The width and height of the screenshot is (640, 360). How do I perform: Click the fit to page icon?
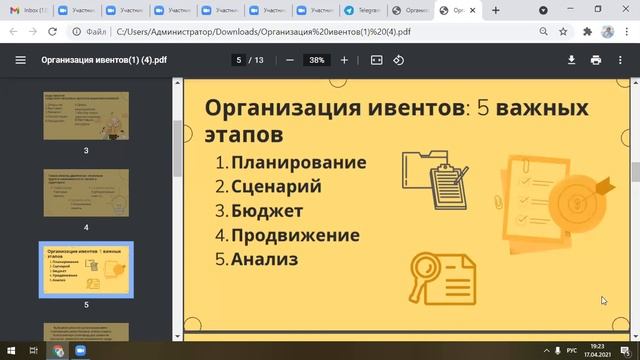pyautogui.click(x=376, y=60)
